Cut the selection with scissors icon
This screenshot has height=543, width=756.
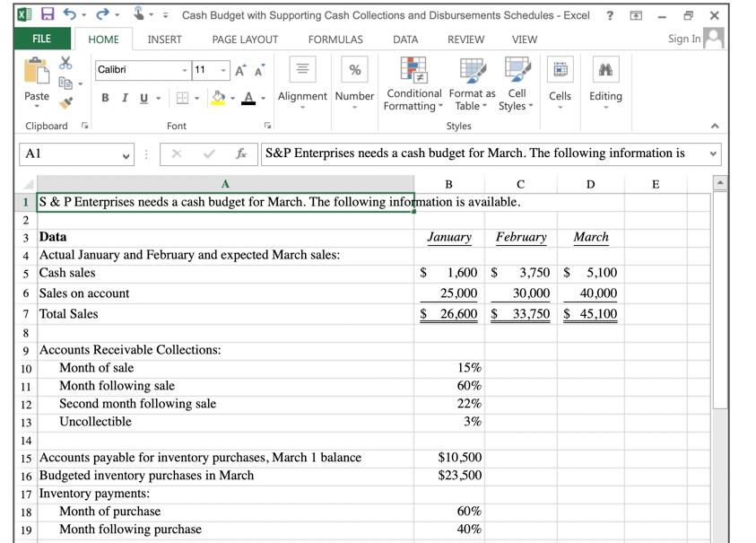pos(65,63)
